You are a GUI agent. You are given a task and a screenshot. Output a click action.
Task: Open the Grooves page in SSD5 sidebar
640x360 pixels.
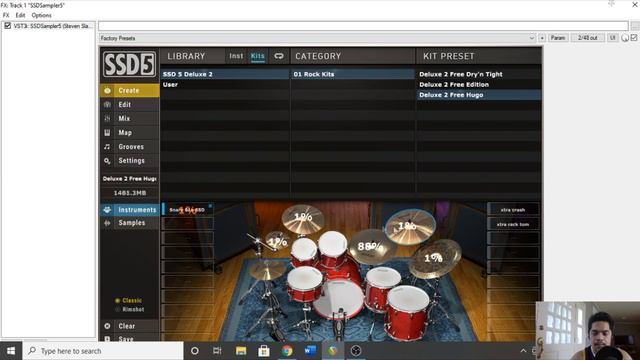[x=129, y=147]
